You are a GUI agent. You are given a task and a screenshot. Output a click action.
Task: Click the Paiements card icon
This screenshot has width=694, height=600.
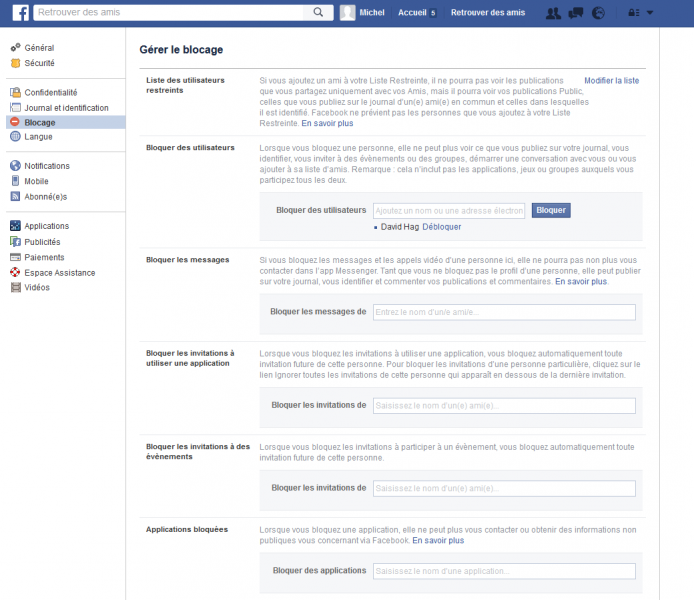click(15, 257)
